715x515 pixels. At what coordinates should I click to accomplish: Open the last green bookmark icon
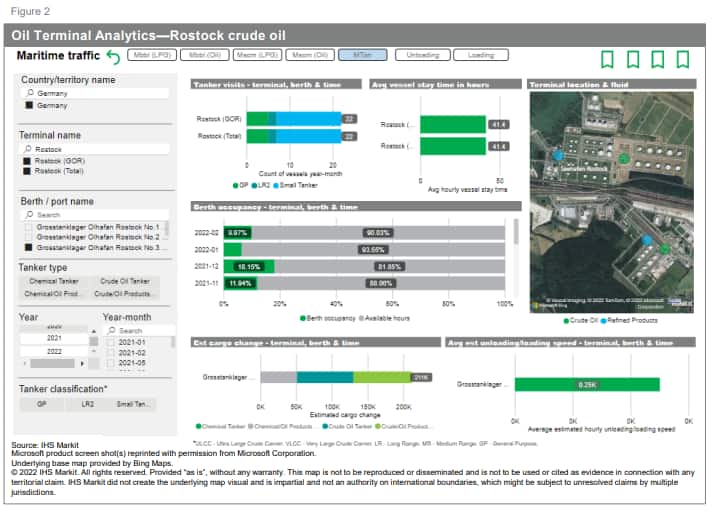(682, 60)
